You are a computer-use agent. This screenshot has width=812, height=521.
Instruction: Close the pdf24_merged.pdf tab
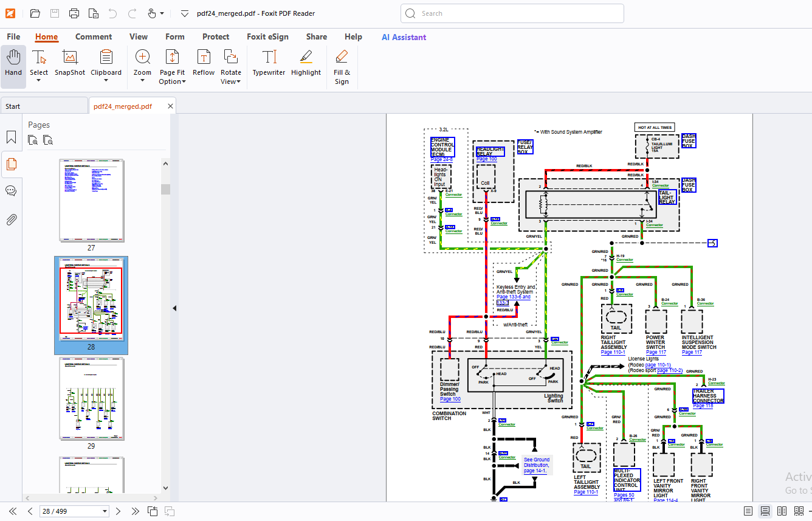[x=171, y=106]
